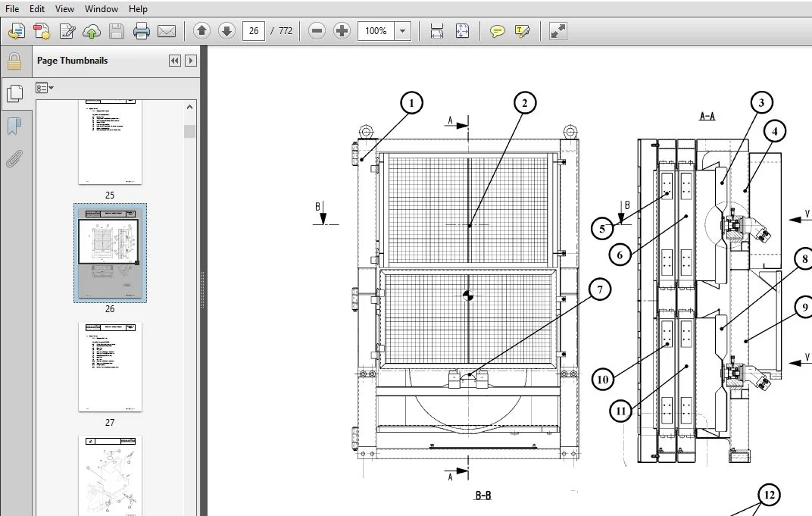Click callout balloon number 10
This screenshot has width=812, height=516.
[603, 380]
